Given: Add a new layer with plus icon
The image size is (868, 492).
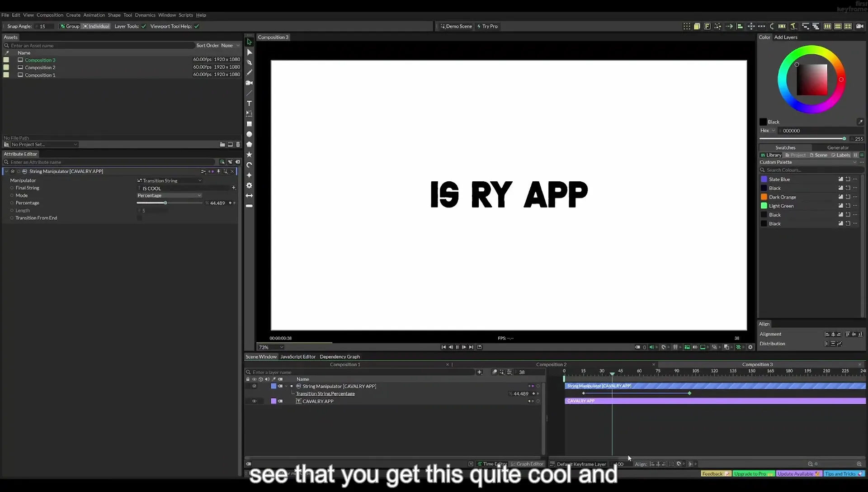Looking at the screenshot, I should point(479,372).
